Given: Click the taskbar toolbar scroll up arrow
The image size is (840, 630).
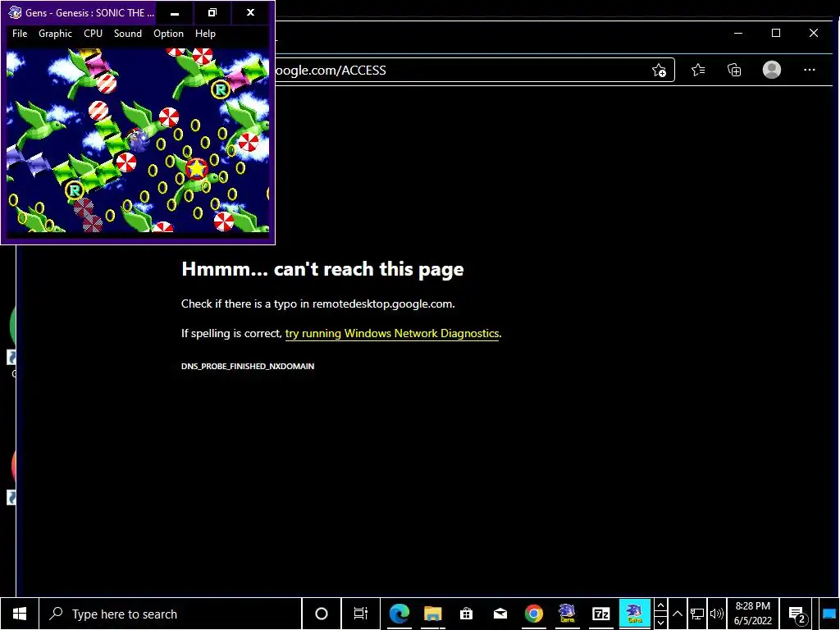Looking at the screenshot, I should (660, 606).
